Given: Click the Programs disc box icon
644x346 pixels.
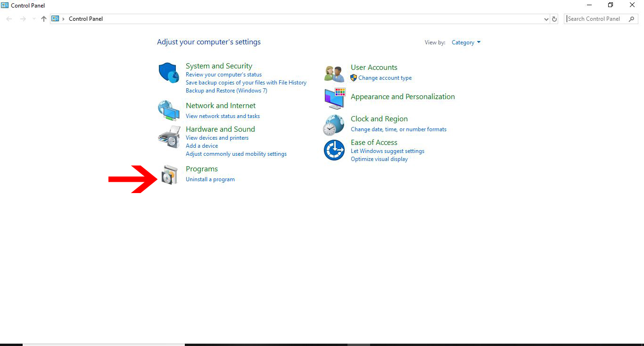Looking at the screenshot, I should pos(170,175).
